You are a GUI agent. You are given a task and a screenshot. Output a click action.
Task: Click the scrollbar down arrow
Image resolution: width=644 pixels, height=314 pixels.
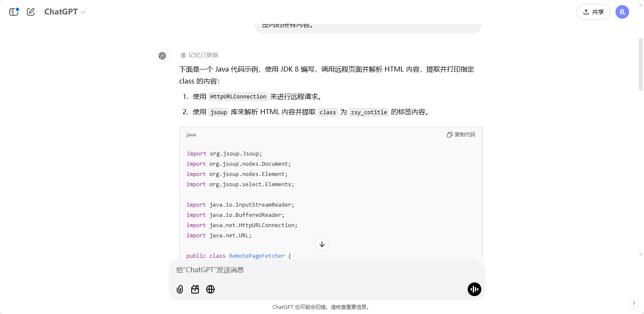(640, 254)
